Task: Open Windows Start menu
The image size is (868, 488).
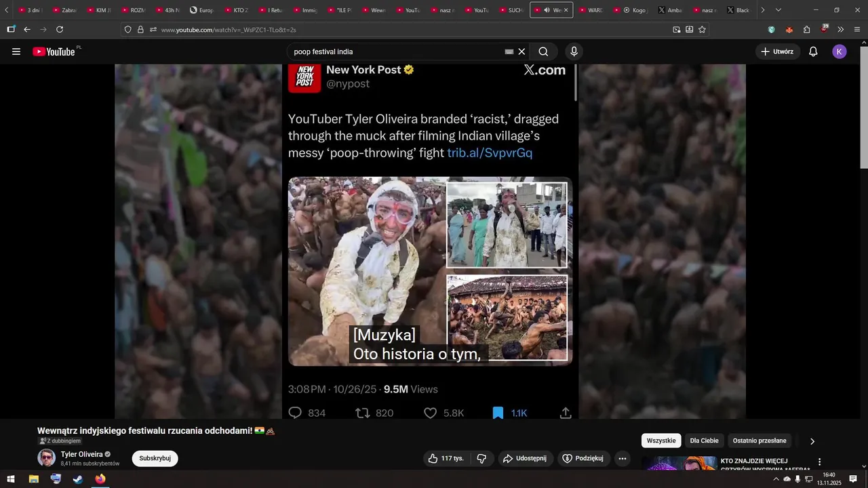Action: pos(11,479)
